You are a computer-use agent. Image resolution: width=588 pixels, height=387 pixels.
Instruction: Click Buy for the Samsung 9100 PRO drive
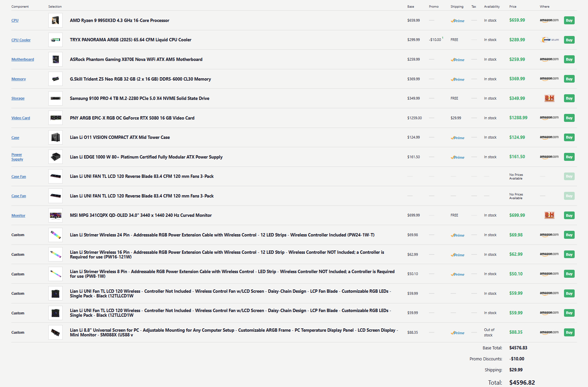pyautogui.click(x=569, y=98)
